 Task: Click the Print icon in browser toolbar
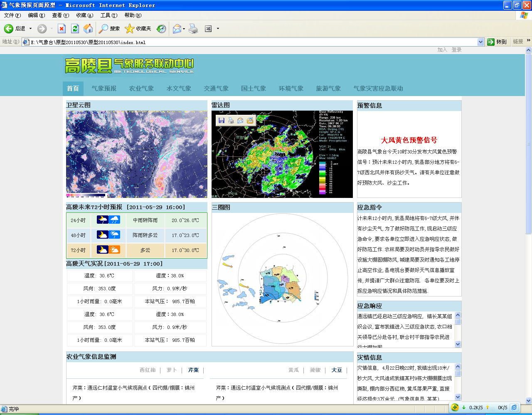(193, 28)
